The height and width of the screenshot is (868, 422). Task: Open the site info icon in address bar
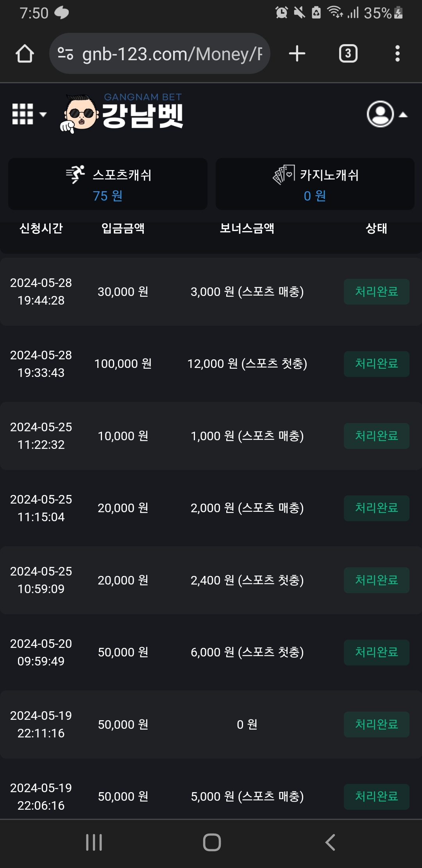(x=65, y=54)
